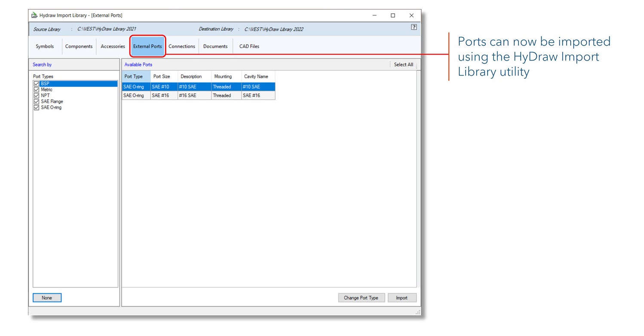Screen dimensions: 644x336
Task: Click the Cavity Name column header
Action: click(x=256, y=76)
